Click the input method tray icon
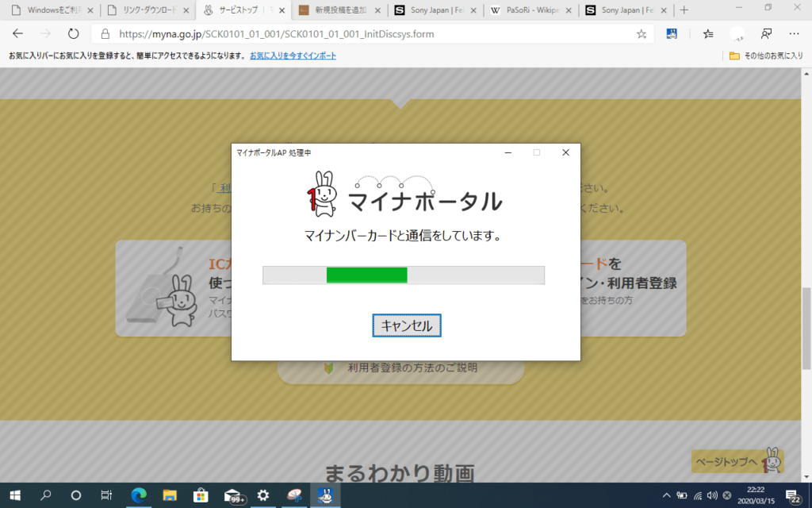The image size is (812, 508). coord(727,495)
